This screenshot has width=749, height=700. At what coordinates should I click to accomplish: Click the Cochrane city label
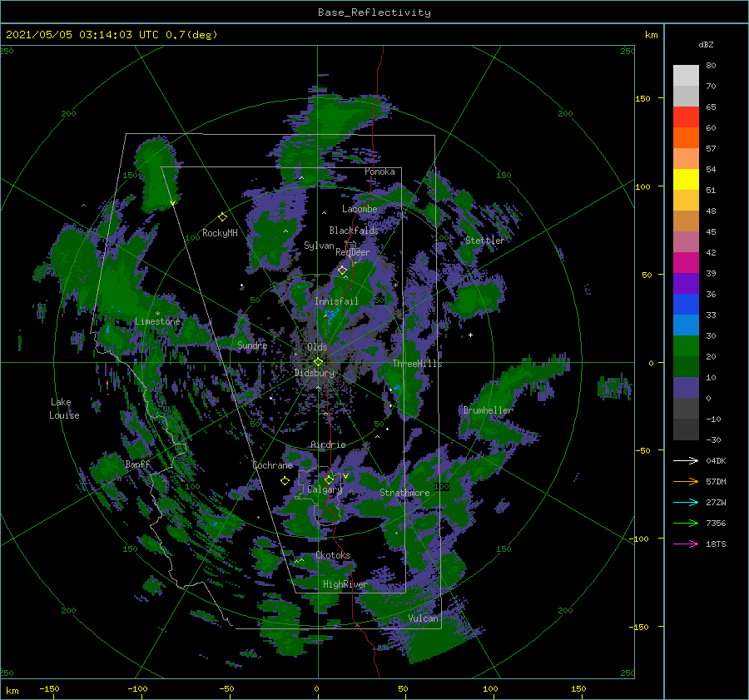(x=272, y=465)
